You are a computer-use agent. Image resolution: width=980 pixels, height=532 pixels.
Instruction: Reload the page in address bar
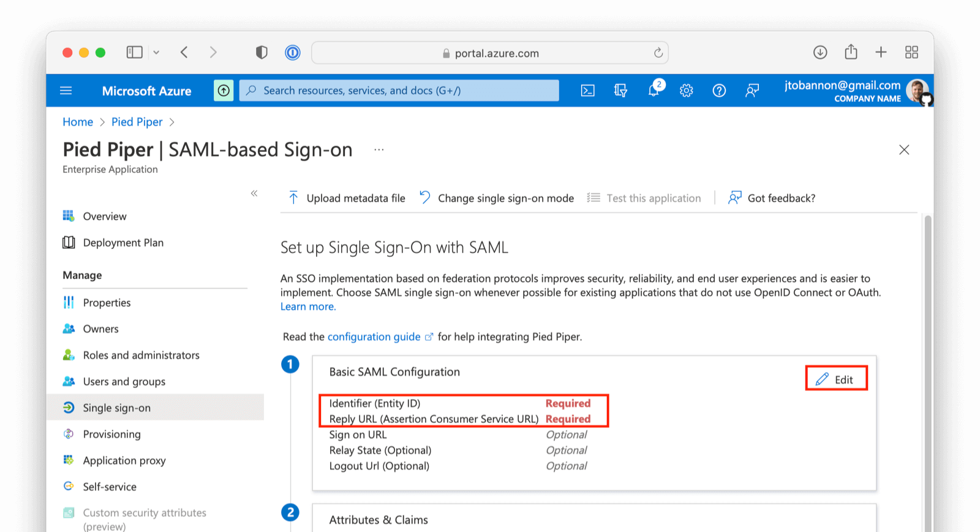(658, 53)
